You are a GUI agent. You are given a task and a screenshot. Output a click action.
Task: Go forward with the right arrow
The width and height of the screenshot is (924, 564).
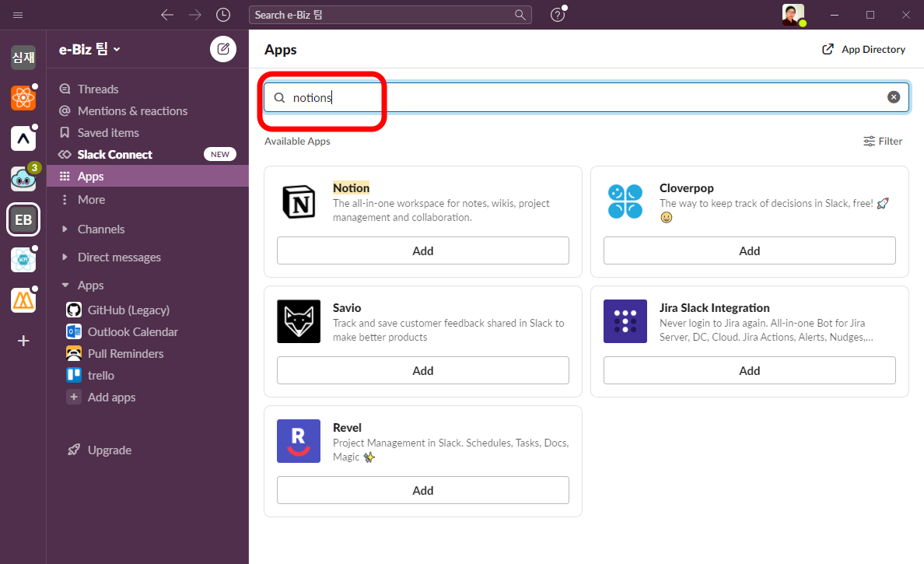tap(195, 15)
